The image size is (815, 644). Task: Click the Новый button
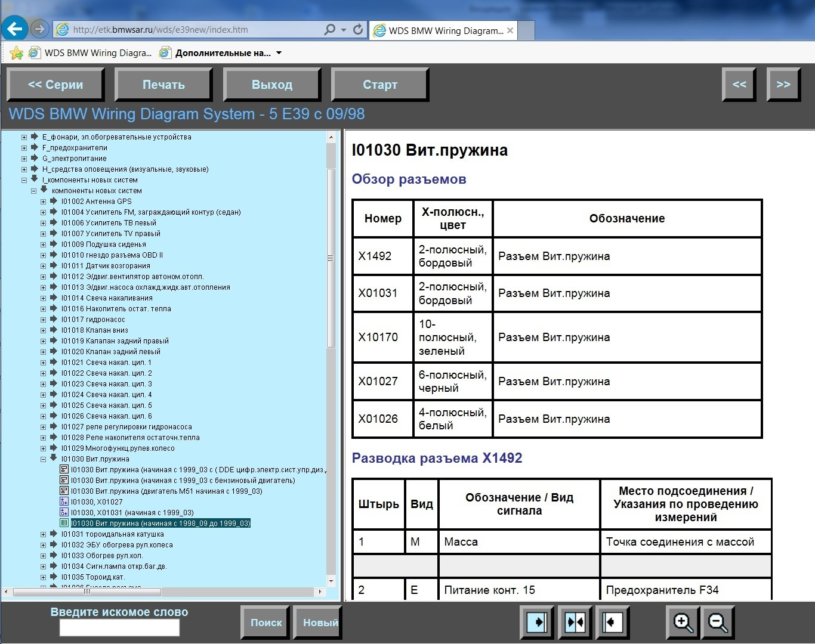pos(319,623)
